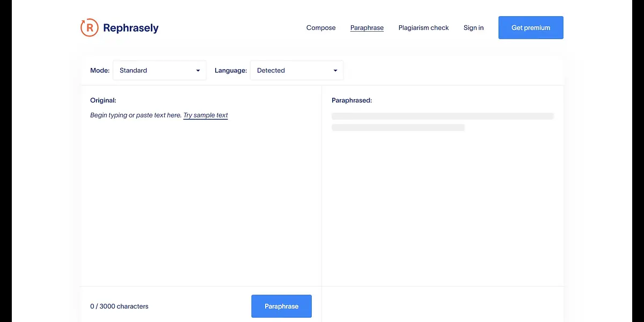Click the Sign in link
This screenshot has height=322, width=644.
tap(473, 28)
